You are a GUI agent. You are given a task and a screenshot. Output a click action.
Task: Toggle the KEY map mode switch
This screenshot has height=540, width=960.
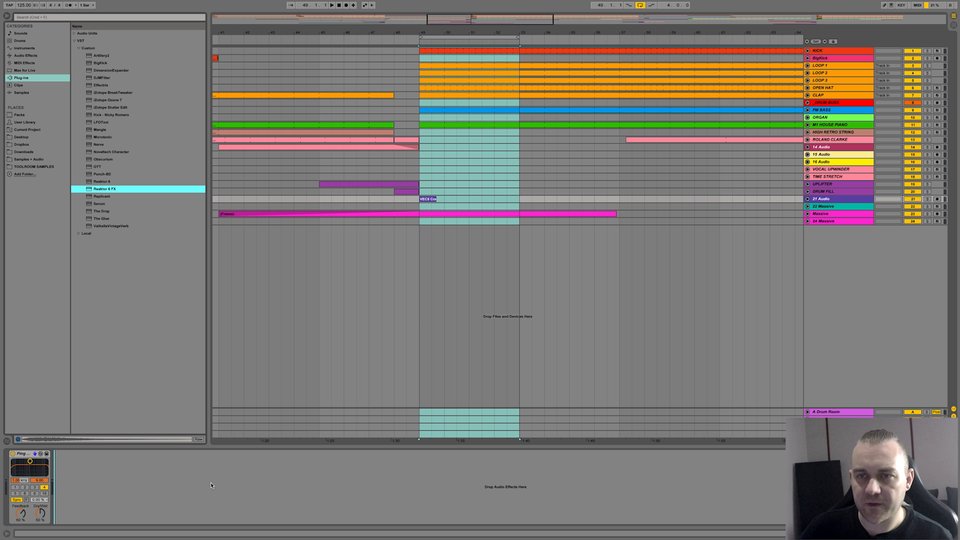(x=901, y=5)
